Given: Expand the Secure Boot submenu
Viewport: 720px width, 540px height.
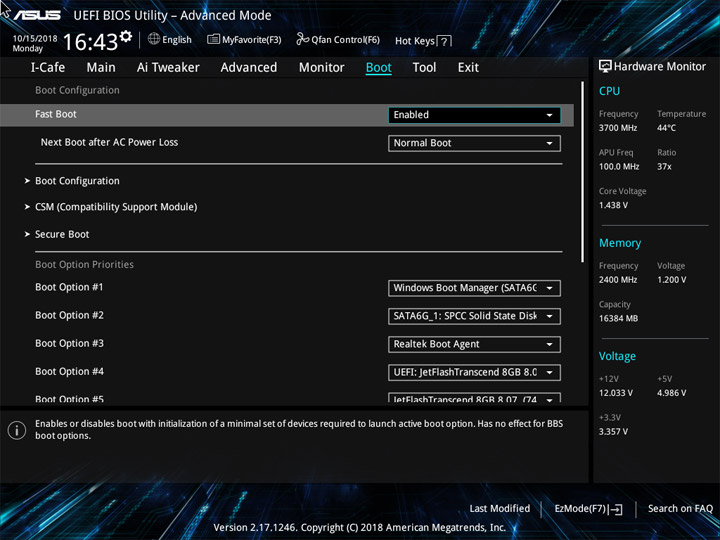Looking at the screenshot, I should [62, 234].
